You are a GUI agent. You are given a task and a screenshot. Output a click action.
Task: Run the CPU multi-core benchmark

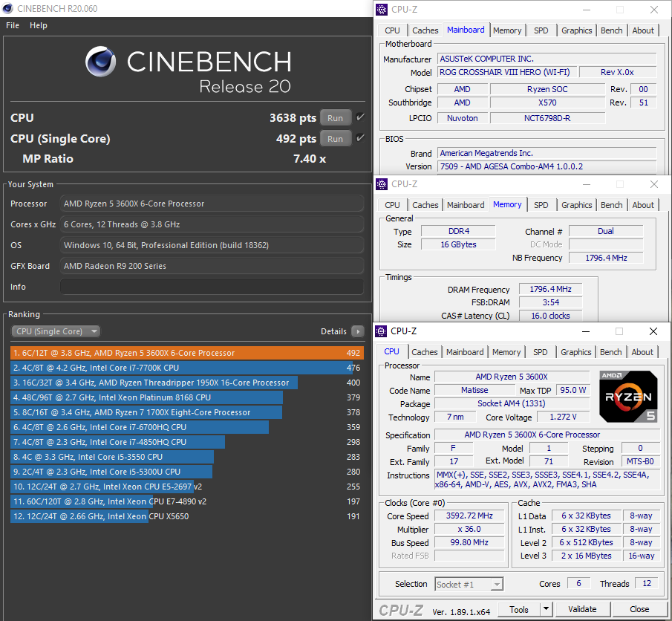click(x=335, y=118)
